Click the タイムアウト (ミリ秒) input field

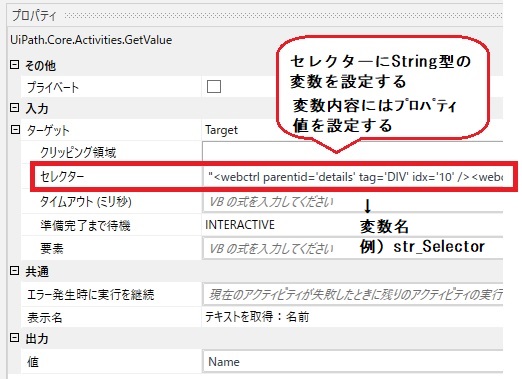pyautogui.click(x=353, y=202)
